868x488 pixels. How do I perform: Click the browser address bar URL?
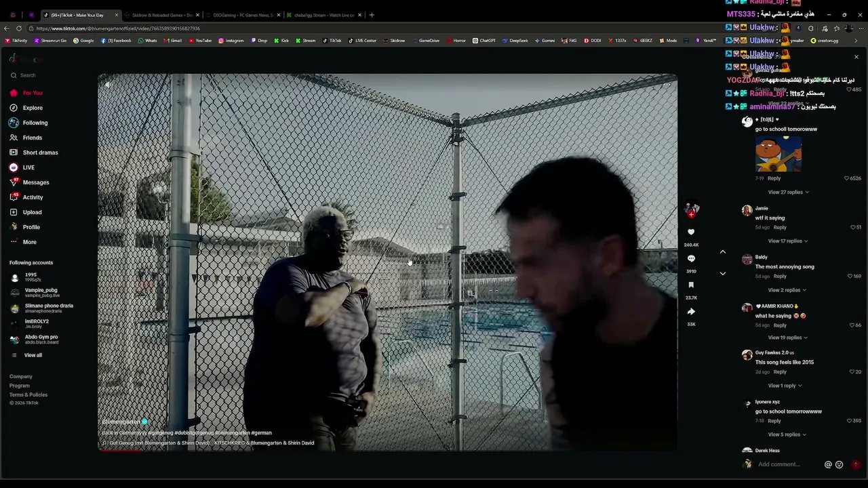118,28
